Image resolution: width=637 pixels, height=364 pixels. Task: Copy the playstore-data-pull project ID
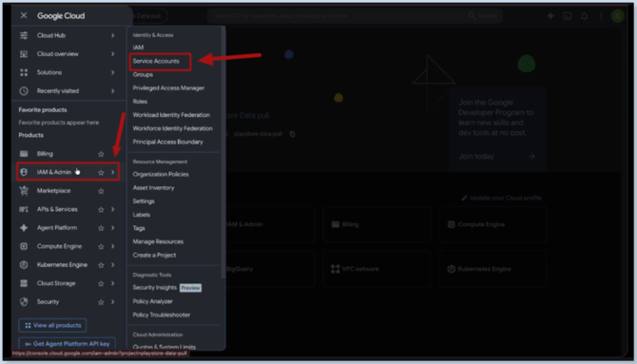pyautogui.click(x=292, y=134)
